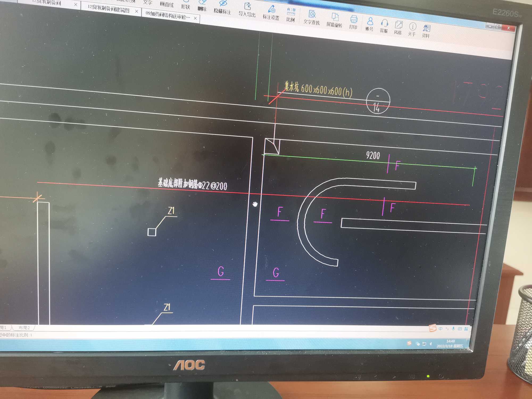Click 屏幕旋转 screen rotate icon
The height and width of the screenshot is (399, 532).
click(x=334, y=20)
